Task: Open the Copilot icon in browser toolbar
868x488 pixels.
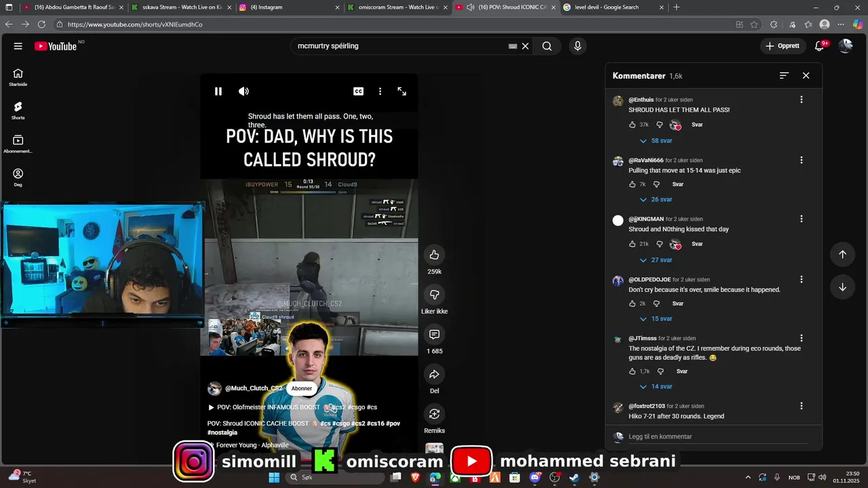Action: coord(857,24)
